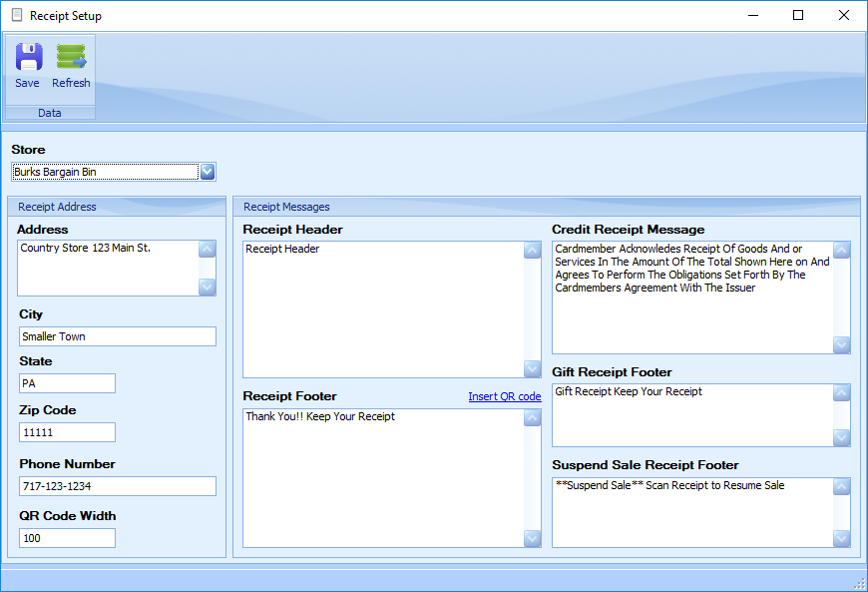
Task: Click inside the Address text box
Action: coord(108,268)
